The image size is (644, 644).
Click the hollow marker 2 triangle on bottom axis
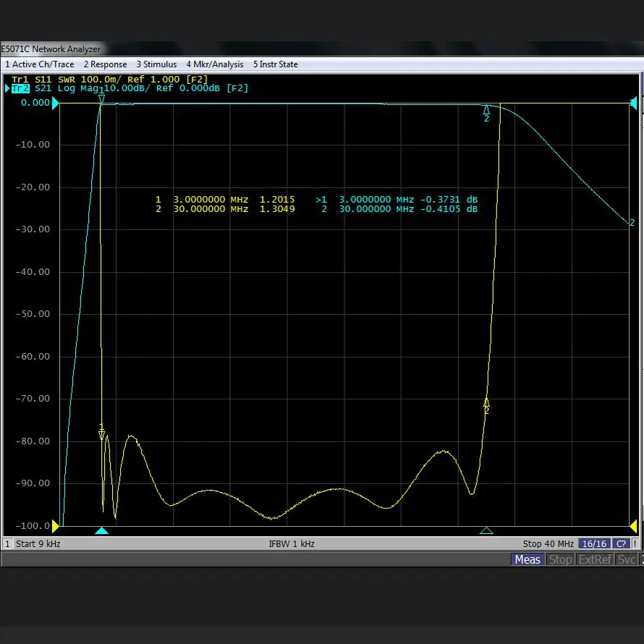pos(486,531)
